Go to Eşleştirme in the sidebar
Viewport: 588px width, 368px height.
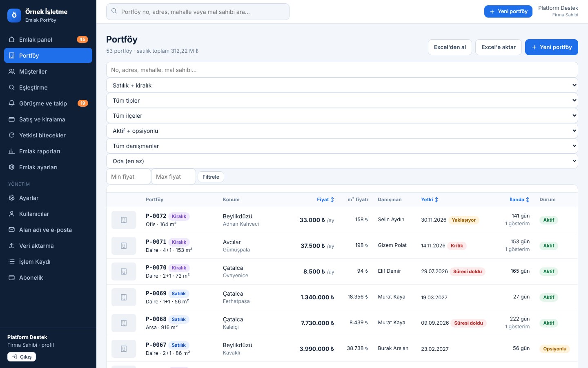[48, 88]
